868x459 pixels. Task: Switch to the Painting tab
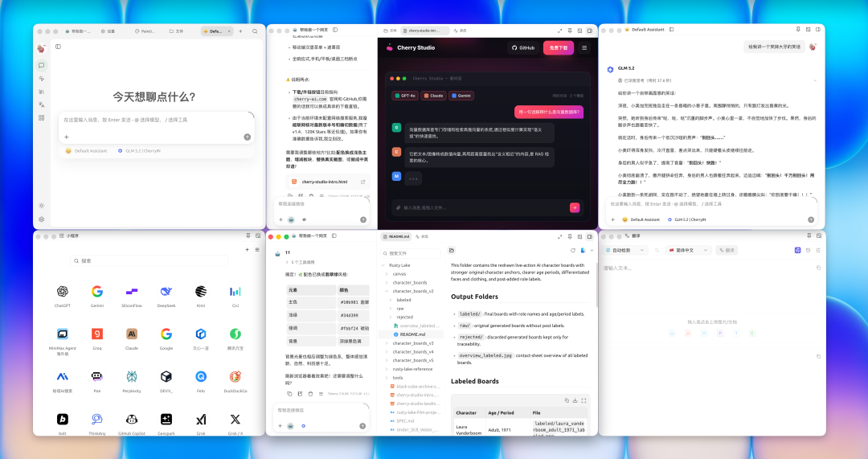click(145, 31)
